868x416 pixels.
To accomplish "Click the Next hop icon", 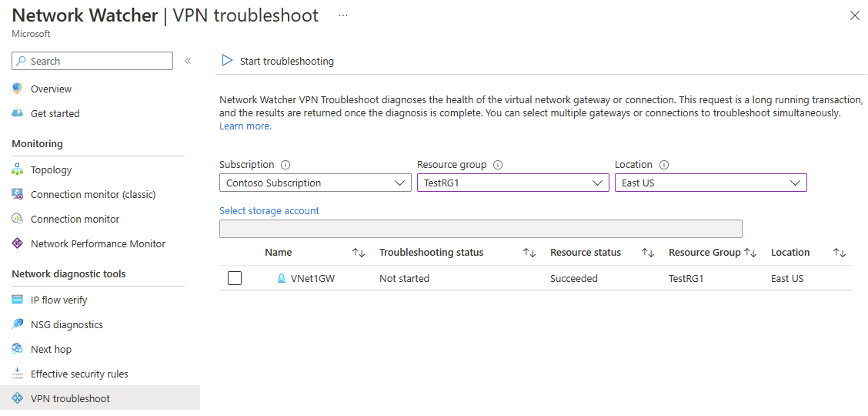I will click(x=18, y=350).
